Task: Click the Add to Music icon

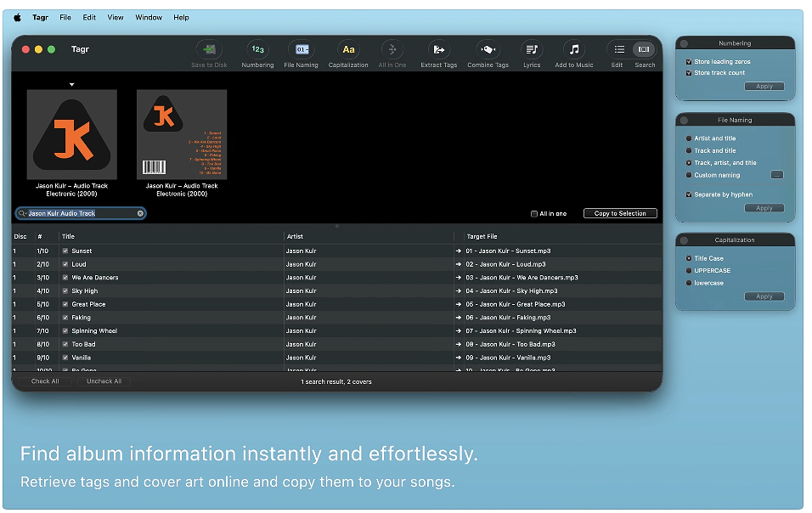Action: click(x=574, y=50)
